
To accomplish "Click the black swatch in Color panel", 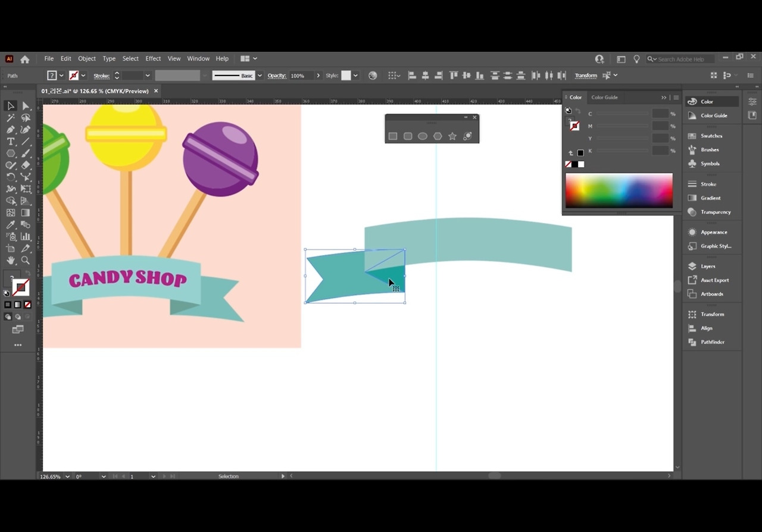I will (574, 164).
